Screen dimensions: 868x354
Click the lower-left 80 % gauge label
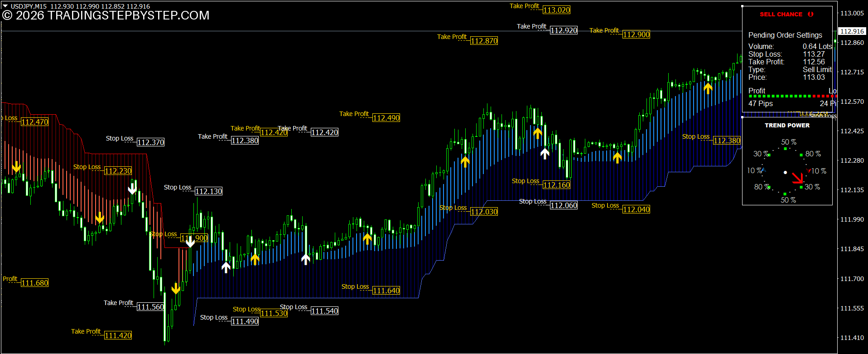762,187
